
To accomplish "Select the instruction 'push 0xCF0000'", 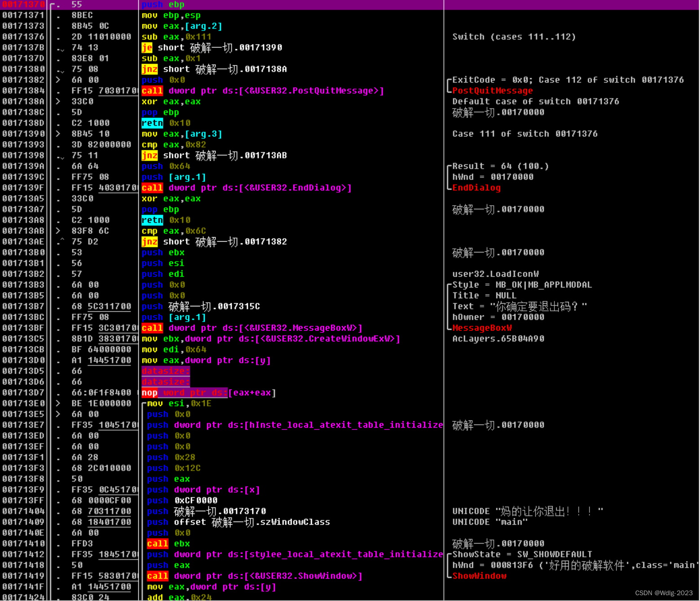I will point(182,500).
